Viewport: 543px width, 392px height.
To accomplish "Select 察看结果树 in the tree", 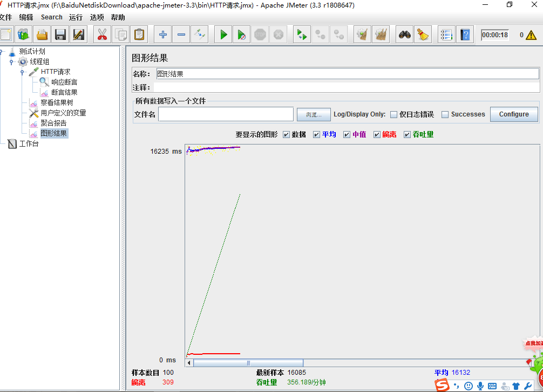I will pyautogui.click(x=57, y=103).
